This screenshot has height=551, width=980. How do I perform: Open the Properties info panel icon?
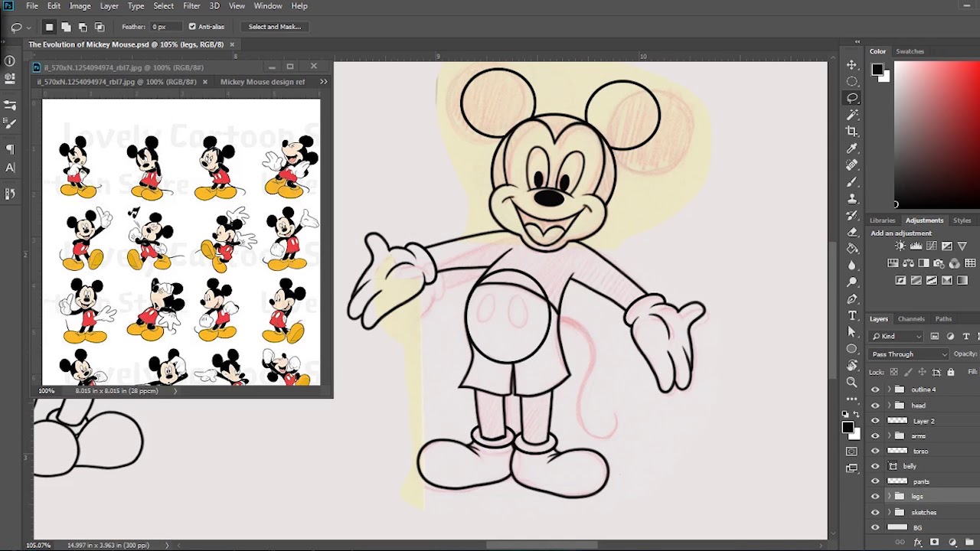(9, 60)
